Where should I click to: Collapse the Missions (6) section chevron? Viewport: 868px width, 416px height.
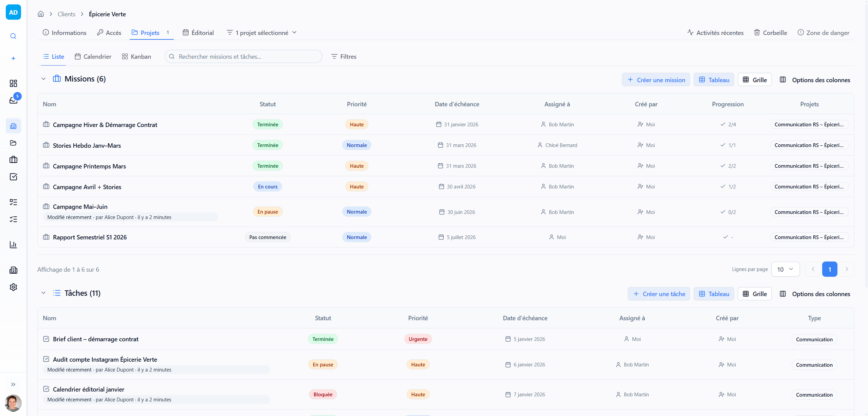[x=43, y=79]
